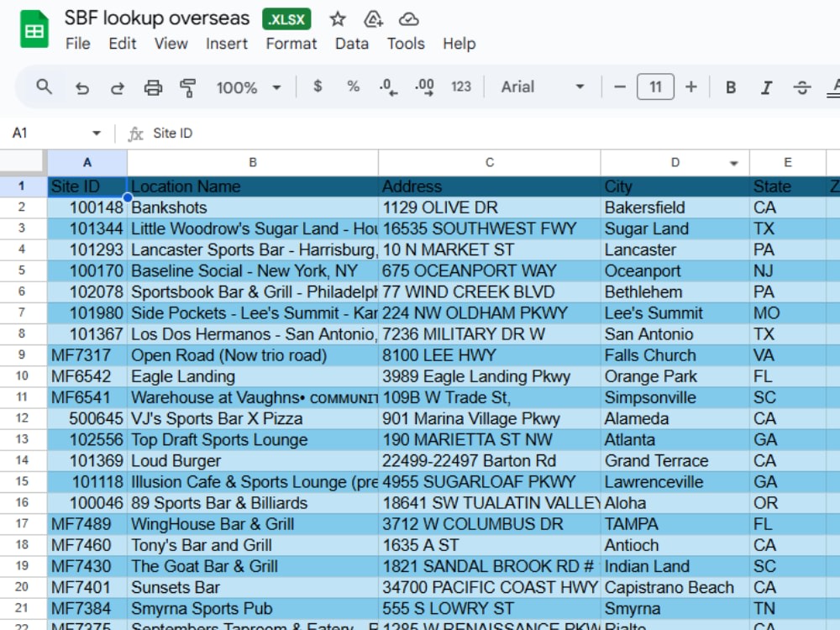Viewport: 840px width, 630px height.
Task: Click the search menus magnifier icon
Action: (44, 87)
